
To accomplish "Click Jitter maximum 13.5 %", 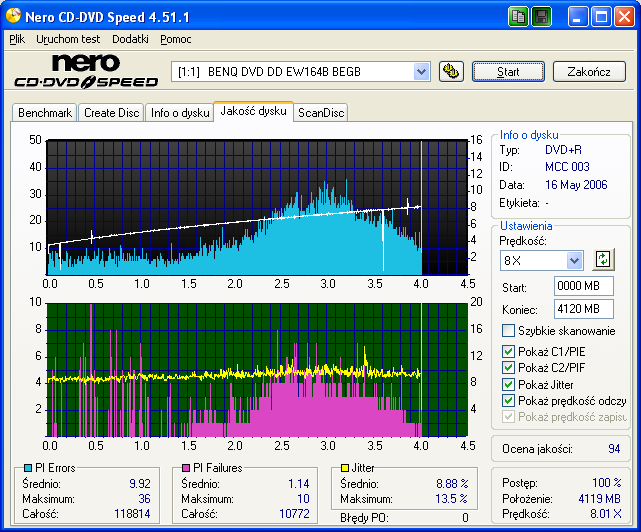I will (x=451, y=499).
